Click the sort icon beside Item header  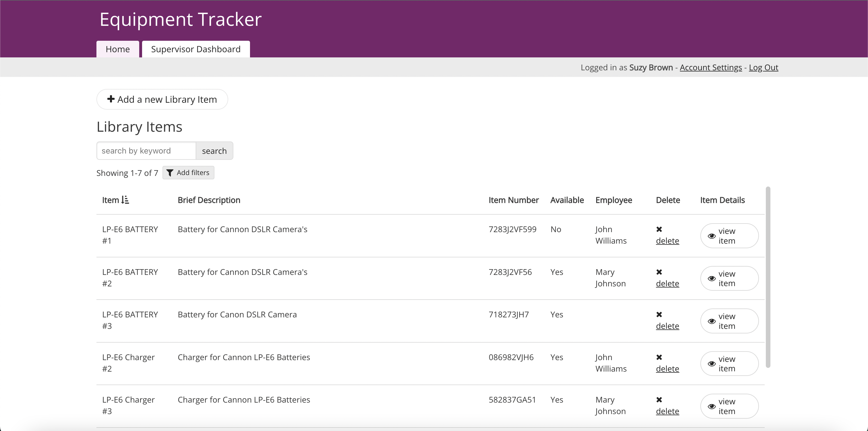point(125,200)
